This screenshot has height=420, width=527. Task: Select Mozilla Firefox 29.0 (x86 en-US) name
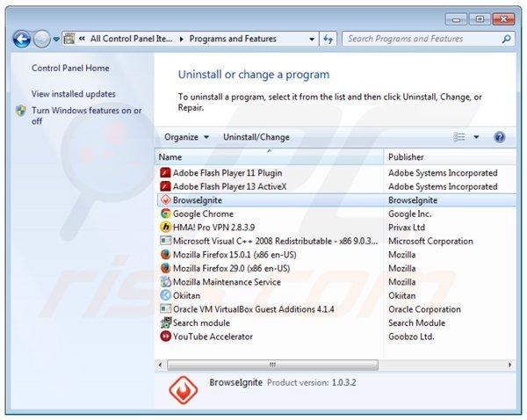231,268
